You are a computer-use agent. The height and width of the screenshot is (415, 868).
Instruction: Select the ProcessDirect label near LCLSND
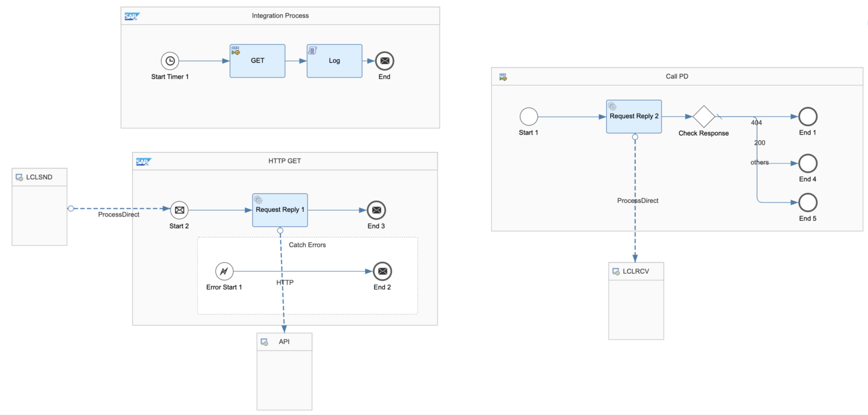pos(119,215)
